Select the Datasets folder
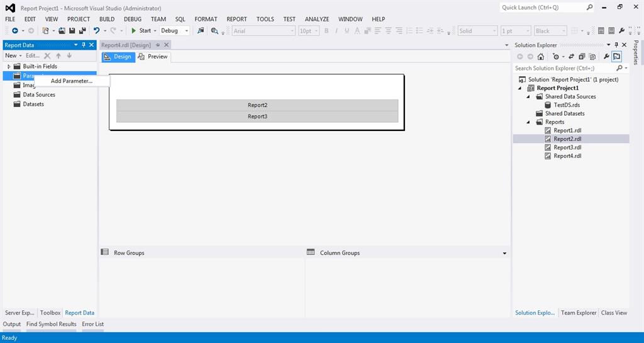 pyautogui.click(x=33, y=104)
